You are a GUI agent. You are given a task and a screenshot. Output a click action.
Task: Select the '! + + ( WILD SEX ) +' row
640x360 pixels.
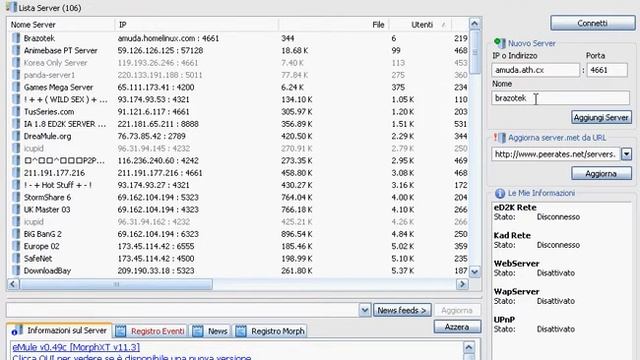click(x=238, y=100)
